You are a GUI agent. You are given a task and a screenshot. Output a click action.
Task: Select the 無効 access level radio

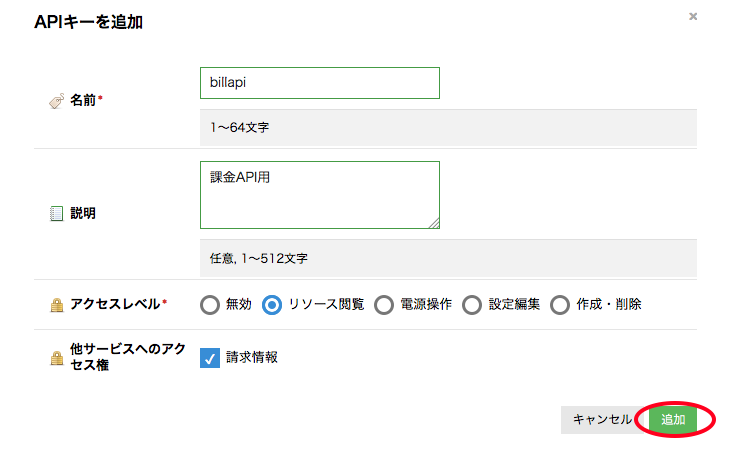(x=210, y=305)
